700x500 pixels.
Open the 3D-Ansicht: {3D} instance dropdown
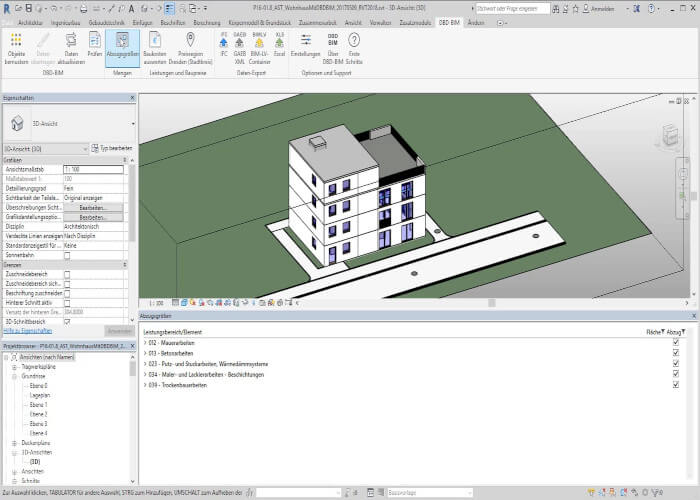click(x=46, y=149)
